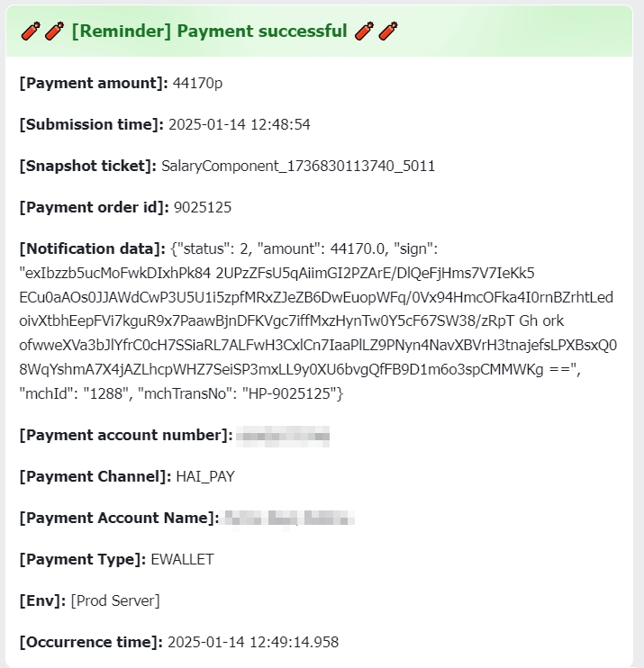Click the '[Notification data]:' label
Viewport: 644px width, 668px height.
pyautogui.click(x=92, y=248)
